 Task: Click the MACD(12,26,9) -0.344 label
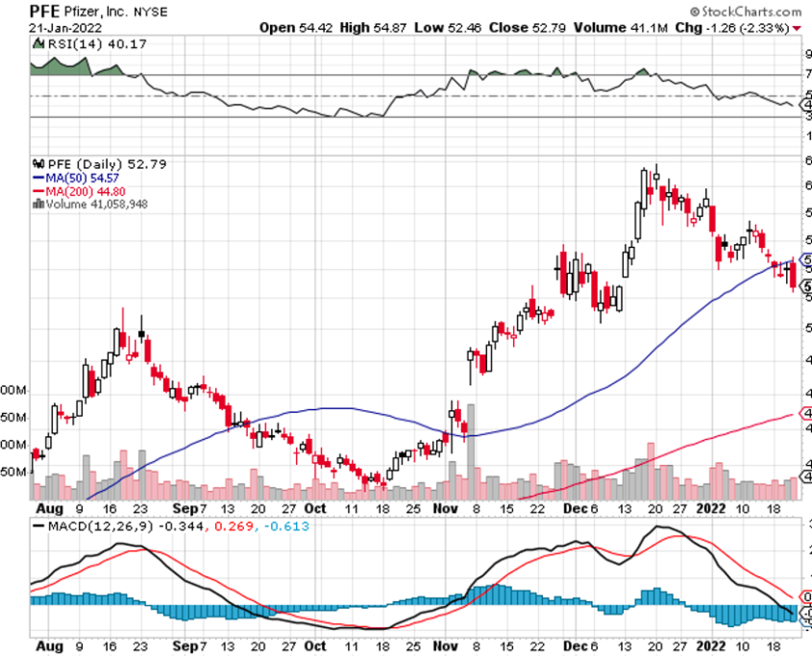click(x=126, y=526)
